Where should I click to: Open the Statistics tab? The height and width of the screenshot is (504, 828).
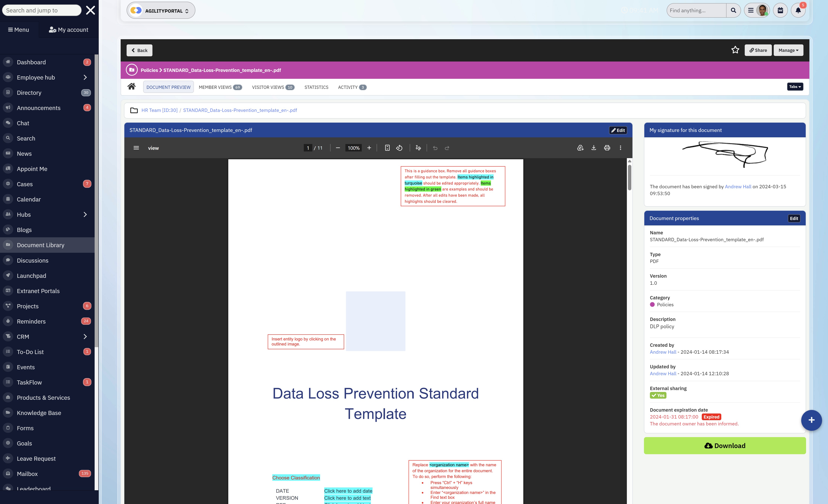316,87
